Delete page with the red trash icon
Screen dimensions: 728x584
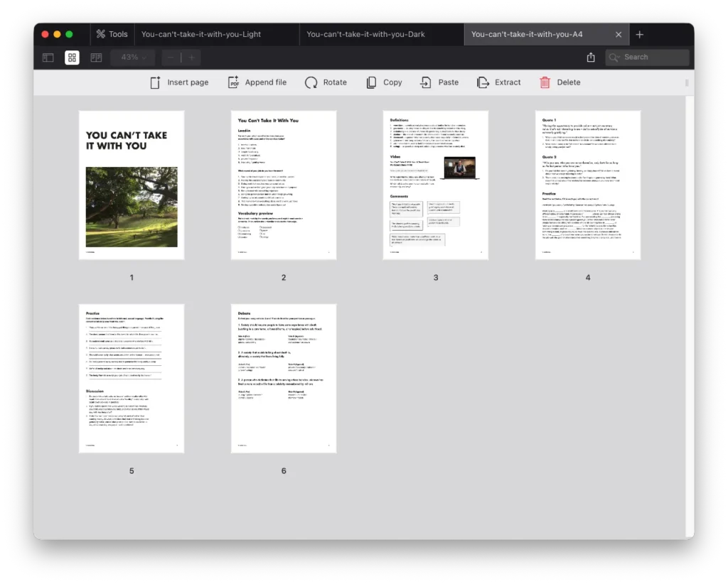click(x=560, y=82)
